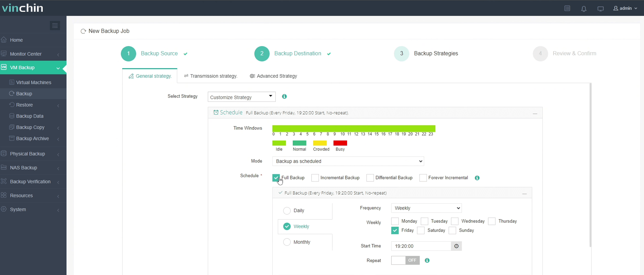Select the Monthly radio option

tap(287, 242)
